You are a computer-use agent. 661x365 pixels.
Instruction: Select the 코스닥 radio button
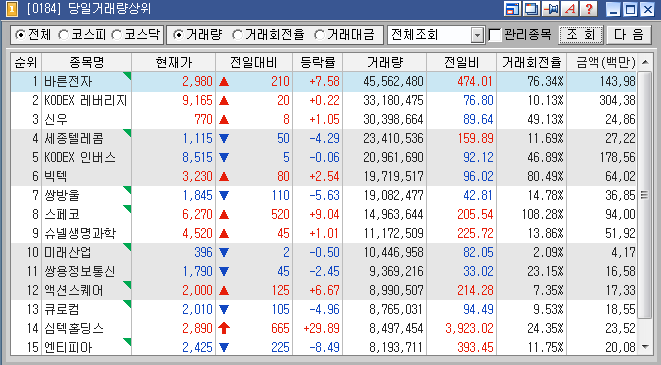click(116, 35)
